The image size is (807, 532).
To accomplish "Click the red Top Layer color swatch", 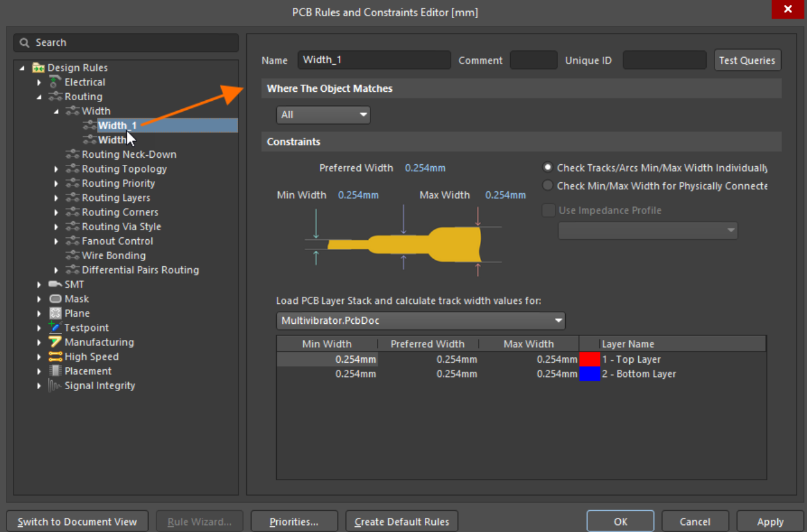I will [x=589, y=359].
